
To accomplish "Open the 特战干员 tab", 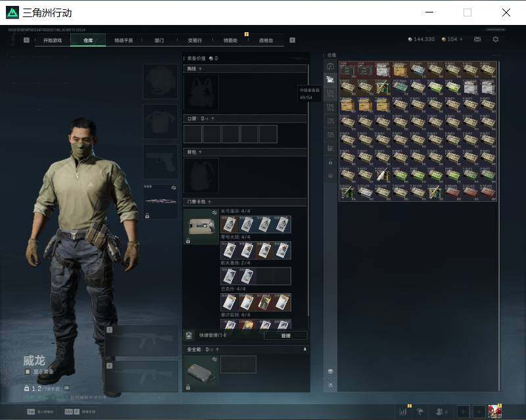I will click(124, 40).
